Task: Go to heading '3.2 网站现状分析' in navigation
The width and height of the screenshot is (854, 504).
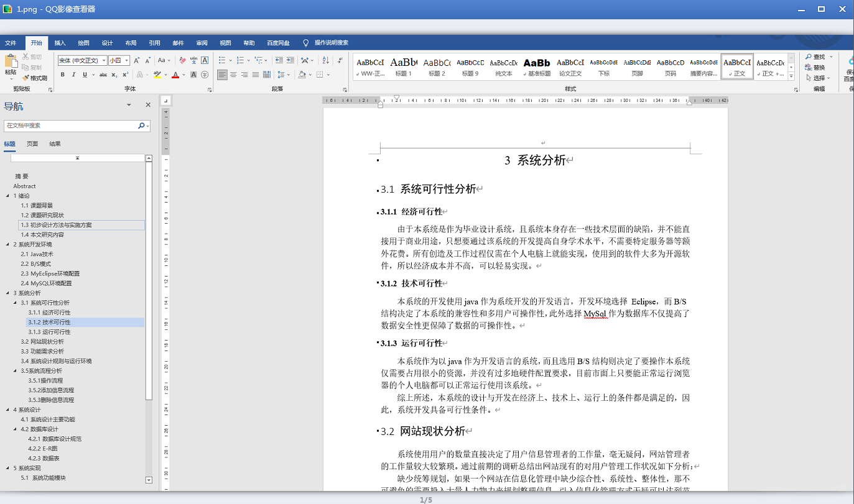Action: 42,341
